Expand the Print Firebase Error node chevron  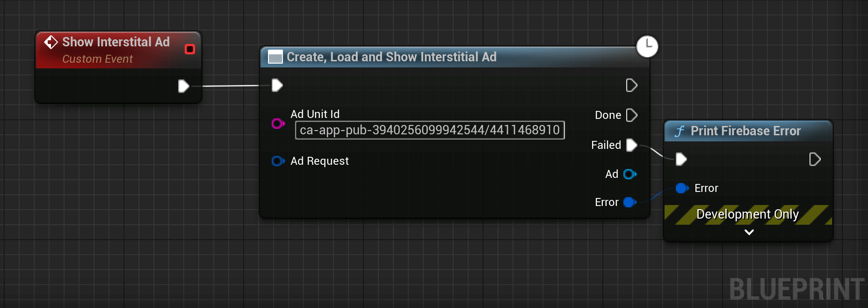click(x=749, y=232)
